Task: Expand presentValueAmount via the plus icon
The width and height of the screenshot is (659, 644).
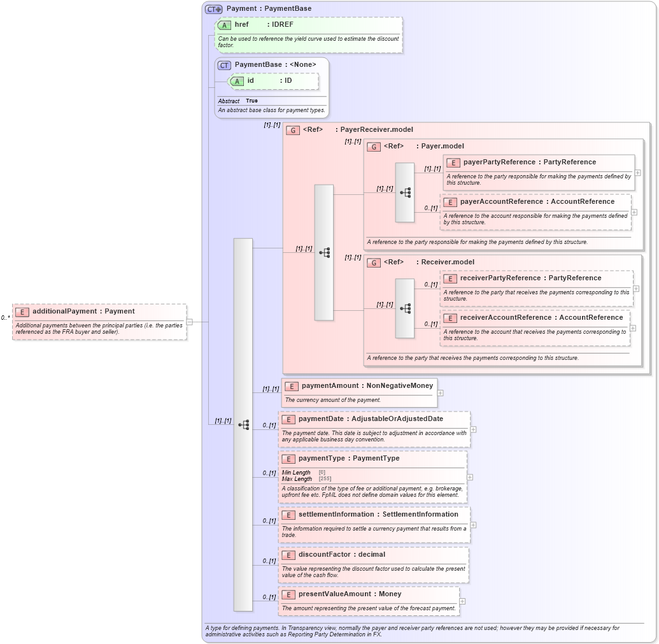Action: 464,602
